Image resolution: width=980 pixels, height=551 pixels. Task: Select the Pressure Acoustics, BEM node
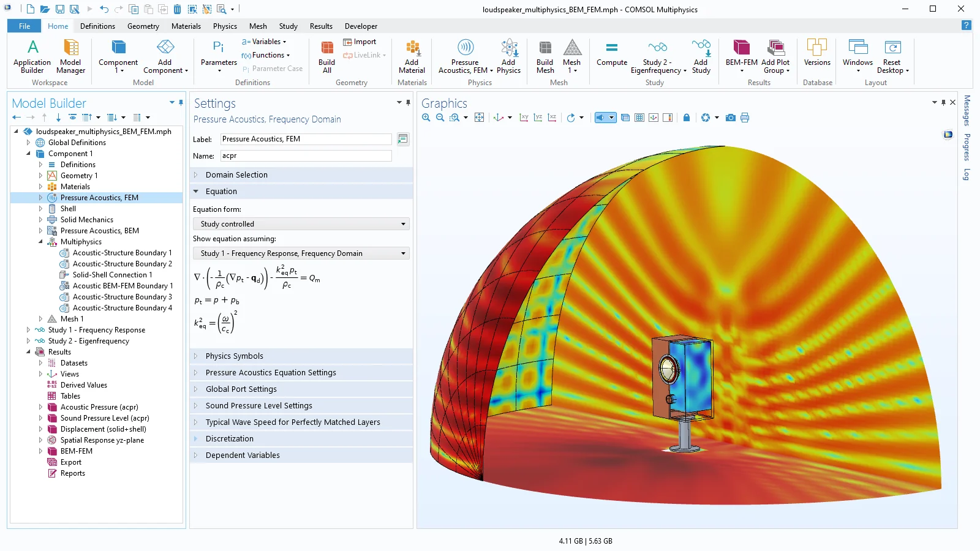[x=99, y=231]
